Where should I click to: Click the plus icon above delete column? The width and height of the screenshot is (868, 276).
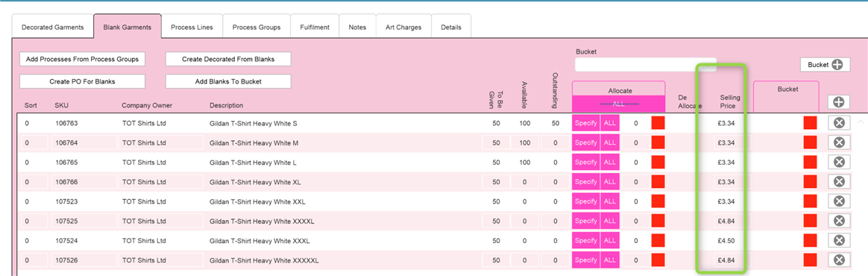coord(839,102)
